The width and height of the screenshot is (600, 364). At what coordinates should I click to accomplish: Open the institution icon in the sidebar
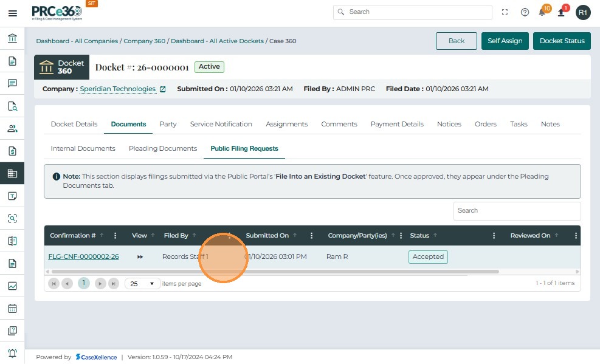12,38
